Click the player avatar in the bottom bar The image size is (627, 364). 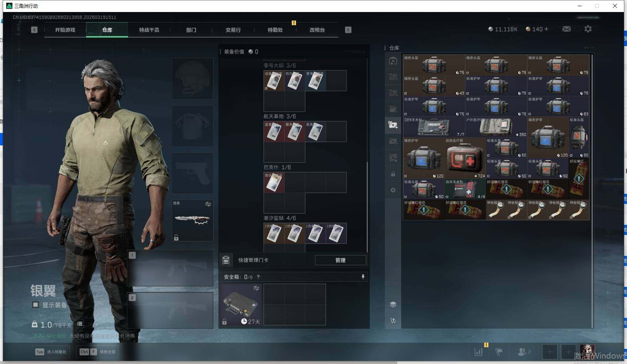587,351
